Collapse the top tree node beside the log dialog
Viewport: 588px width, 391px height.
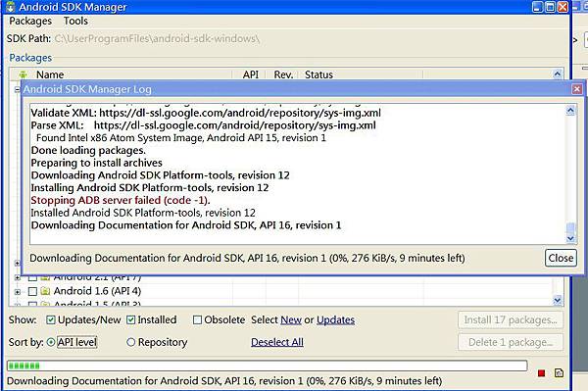(x=18, y=89)
